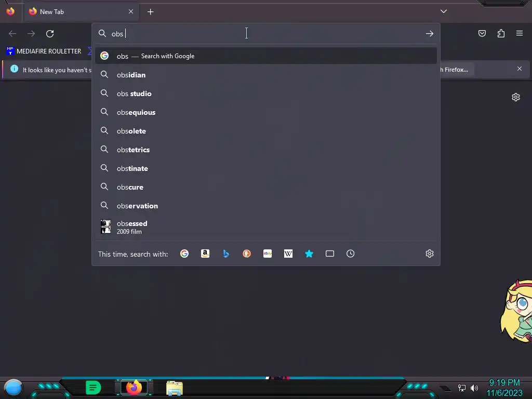Search open tabs using the tab icon
532x399 pixels.
[330, 254]
